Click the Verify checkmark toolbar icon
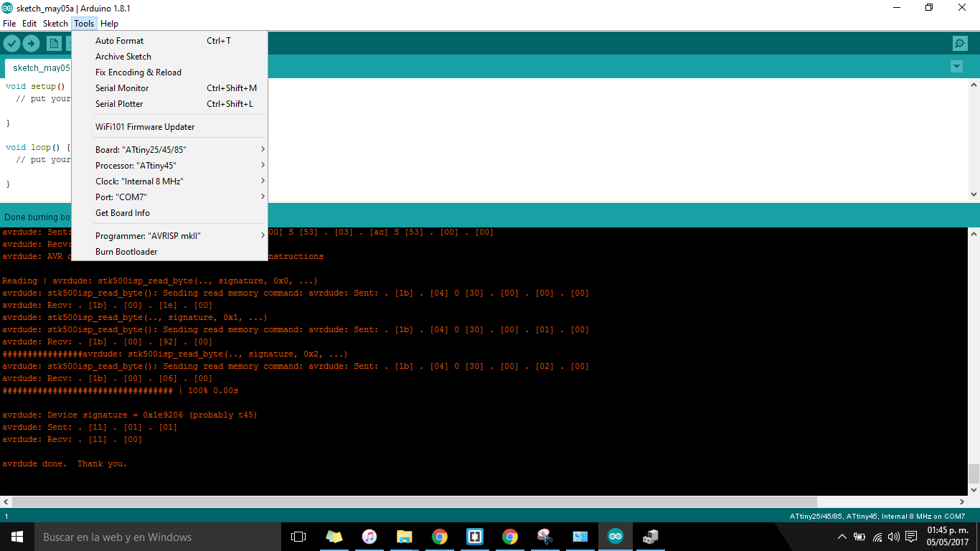The image size is (980, 551). pyautogui.click(x=11, y=44)
